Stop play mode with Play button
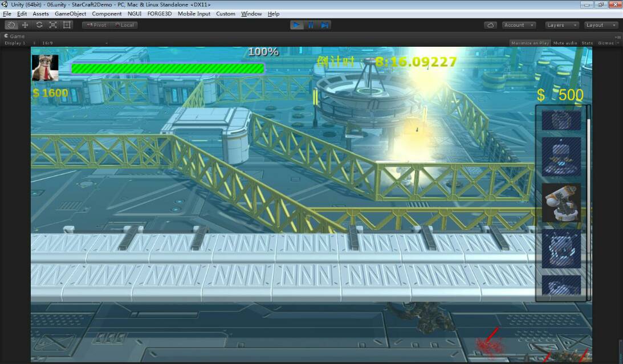Image resolution: width=623 pixels, height=364 pixels. pyautogui.click(x=296, y=25)
